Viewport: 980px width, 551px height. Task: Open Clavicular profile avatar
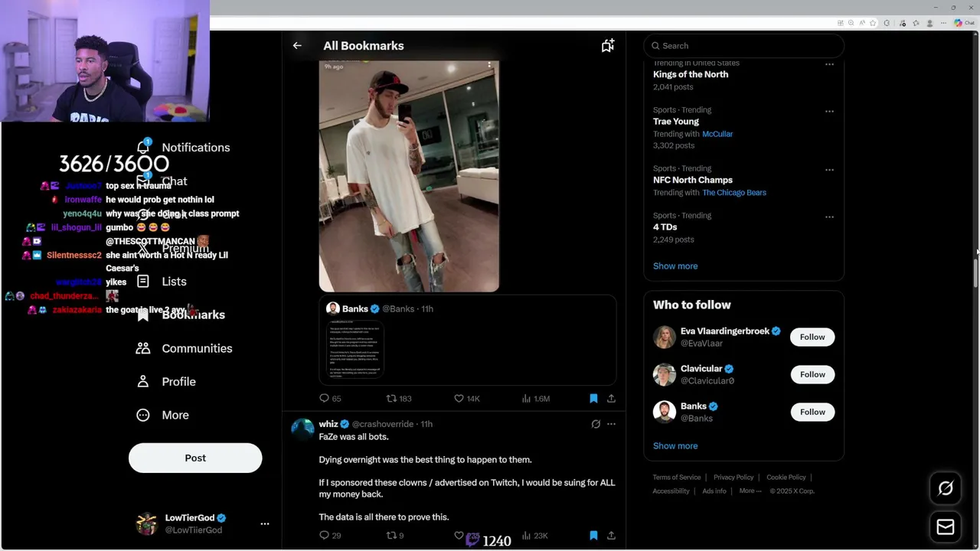click(665, 375)
